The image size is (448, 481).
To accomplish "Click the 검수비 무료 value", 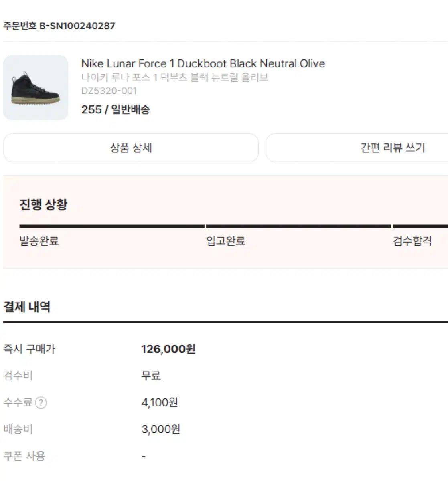I will tap(151, 376).
